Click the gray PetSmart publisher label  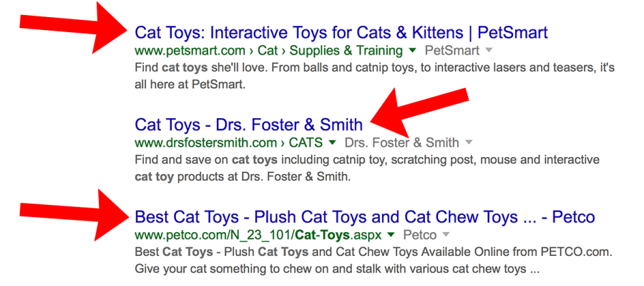coord(452,51)
